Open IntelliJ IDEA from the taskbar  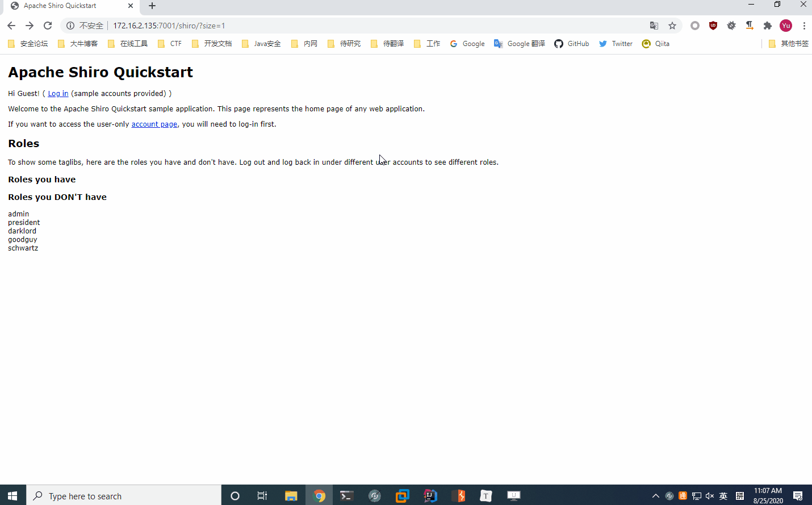pos(430,496)
